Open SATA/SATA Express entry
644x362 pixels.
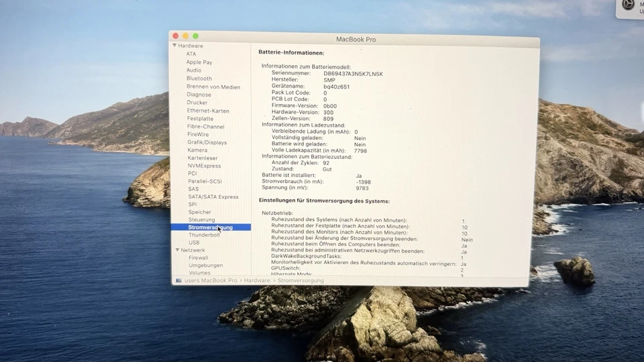213,196
